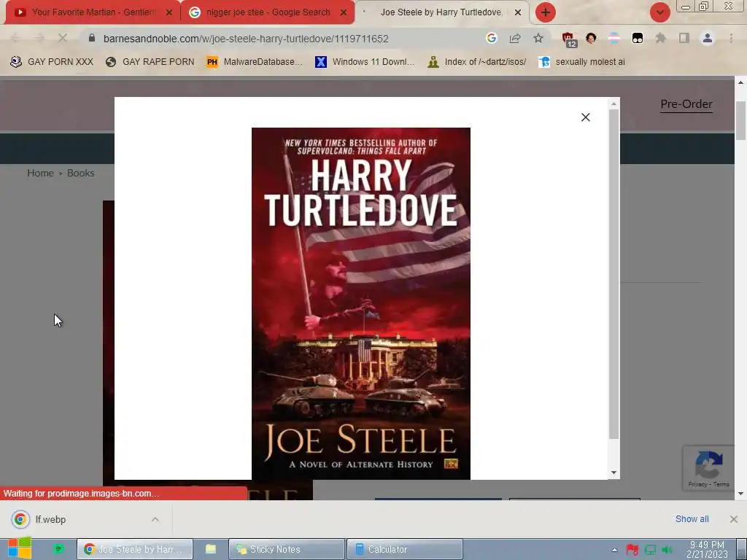The image size is (747, 560).
Task: Stop loading the page
Action: (x=63, y=38)
